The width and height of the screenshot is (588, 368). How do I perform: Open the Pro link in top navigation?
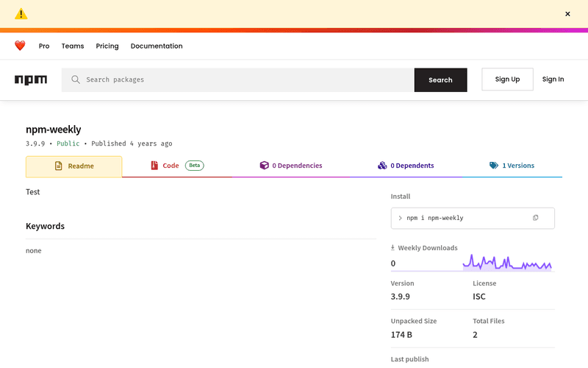tap(44, 46)
